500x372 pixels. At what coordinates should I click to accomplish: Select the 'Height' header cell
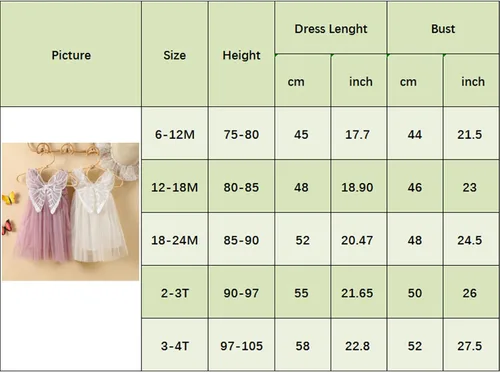pos(241,55)
